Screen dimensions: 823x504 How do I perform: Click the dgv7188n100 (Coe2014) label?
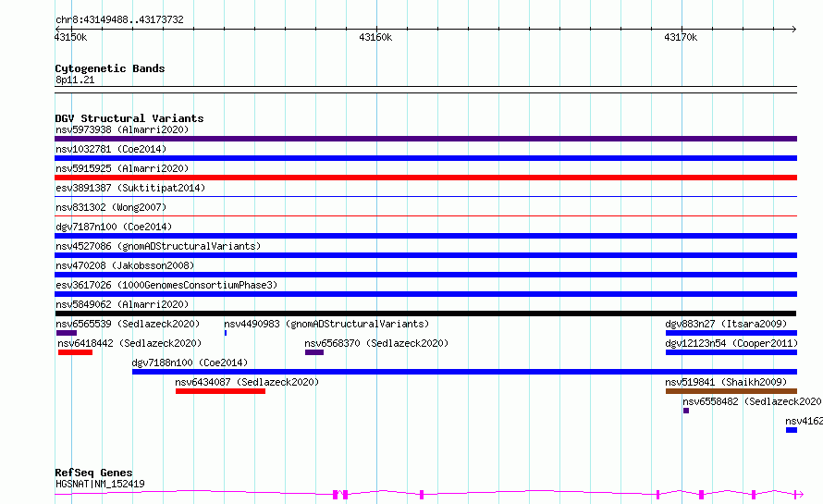coord(190,363)
